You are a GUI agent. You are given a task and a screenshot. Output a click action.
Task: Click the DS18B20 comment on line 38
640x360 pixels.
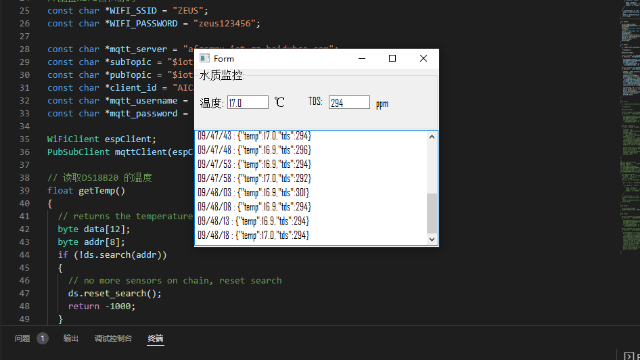pyautogui.click(x=100, y=178)
